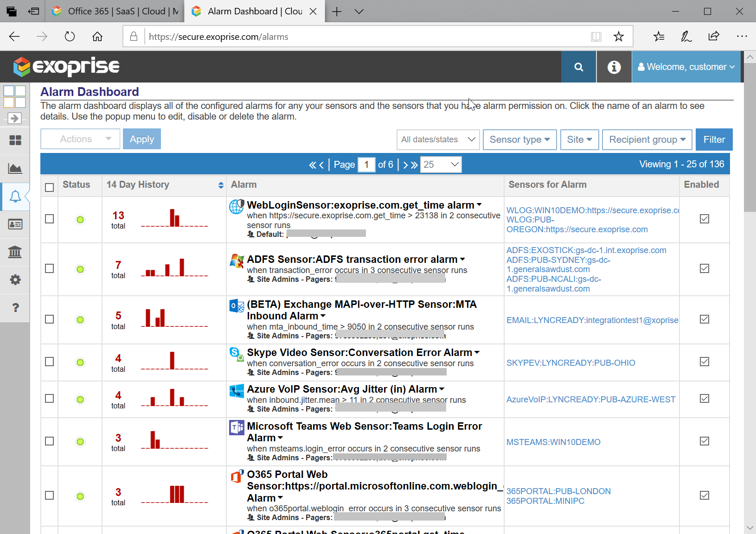Click the ADFS Sensor icon
Image resolution: width=756 pixels, height=534 pixels.
tap(237, 261)
